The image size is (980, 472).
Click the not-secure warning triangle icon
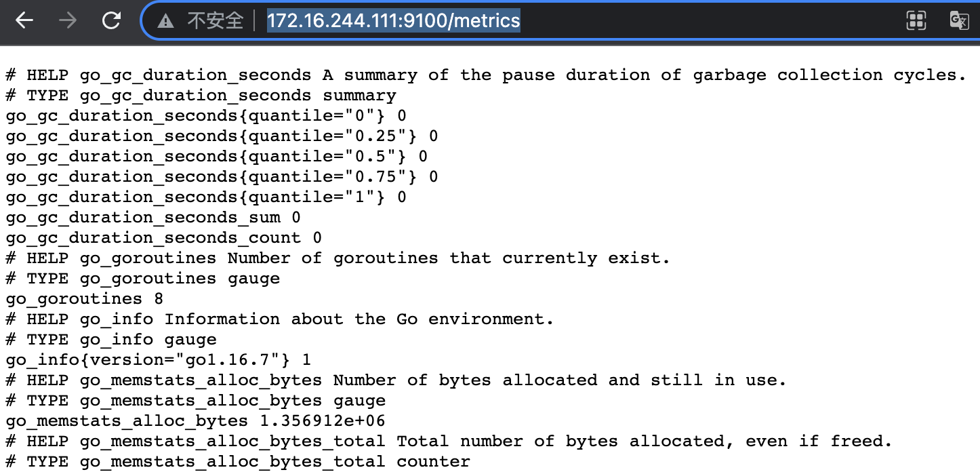click(x=165, y=21)
